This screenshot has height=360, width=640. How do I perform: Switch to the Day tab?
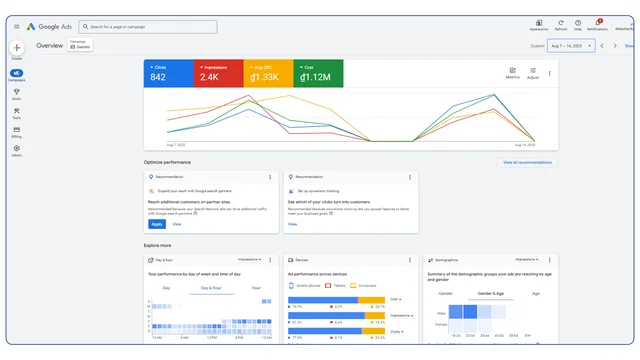click(x=166, y=288)
